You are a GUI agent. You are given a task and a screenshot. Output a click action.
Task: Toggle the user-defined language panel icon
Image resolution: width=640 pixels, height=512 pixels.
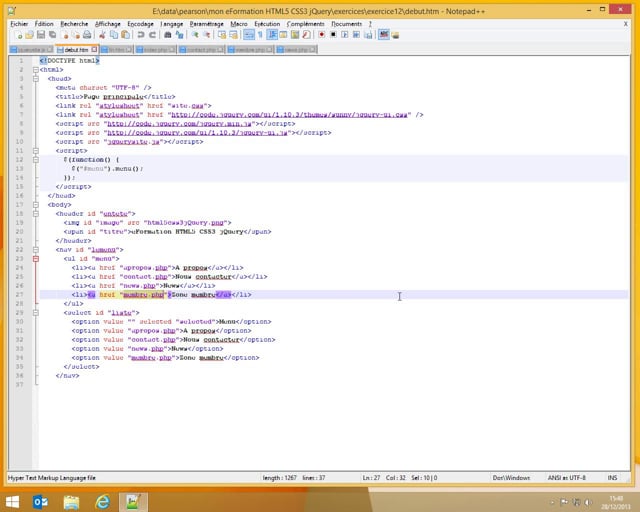pyautogui.click(x=283, y=35)
